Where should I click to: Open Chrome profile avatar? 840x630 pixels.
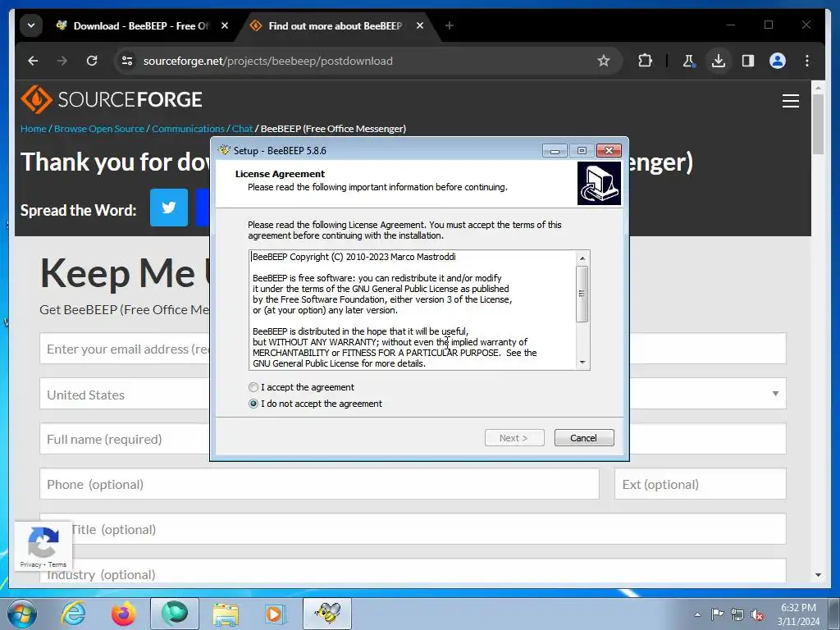(x=778, y=61)
